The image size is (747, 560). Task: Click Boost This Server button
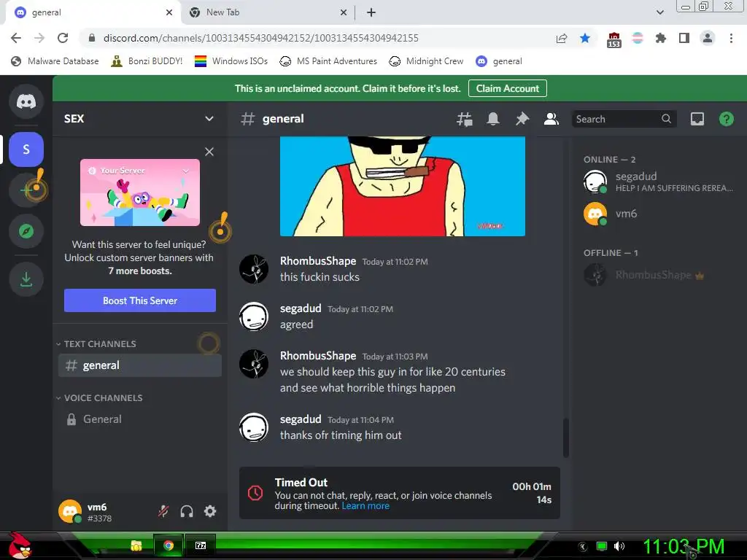pyautogui.click(x=140, y=300)
